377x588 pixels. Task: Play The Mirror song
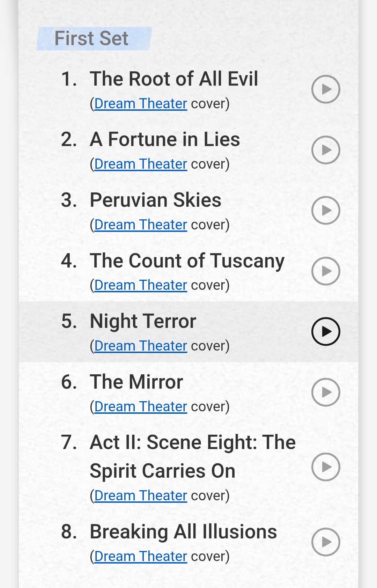pyautogui.click(x=326, y=392)
